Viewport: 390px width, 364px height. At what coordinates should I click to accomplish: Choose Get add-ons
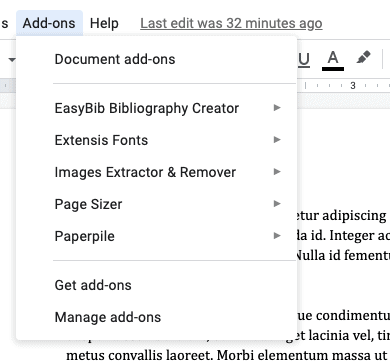tap(157, 285)
